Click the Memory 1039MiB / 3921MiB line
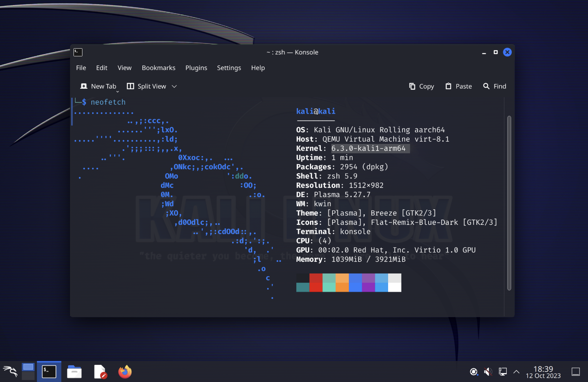The image size is (588, 382). pos(351,259)
